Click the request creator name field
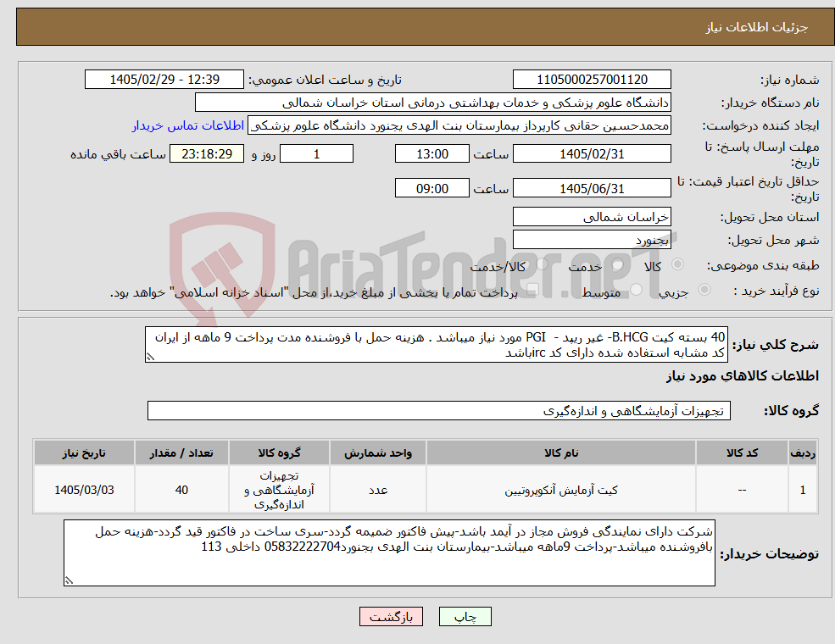Image resolution: width=835 pixels, height=644 pixels. point(459,125)
